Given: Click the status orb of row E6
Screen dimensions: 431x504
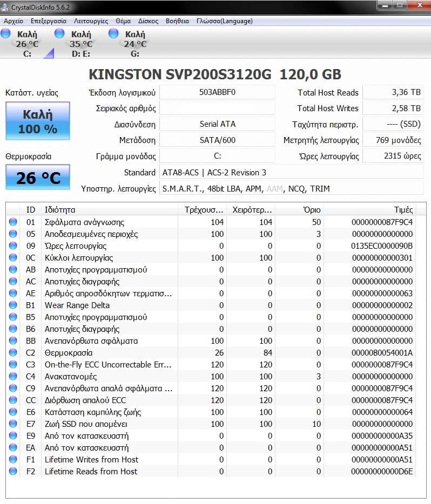Looking at the screenshot, I should coord(13,412).
